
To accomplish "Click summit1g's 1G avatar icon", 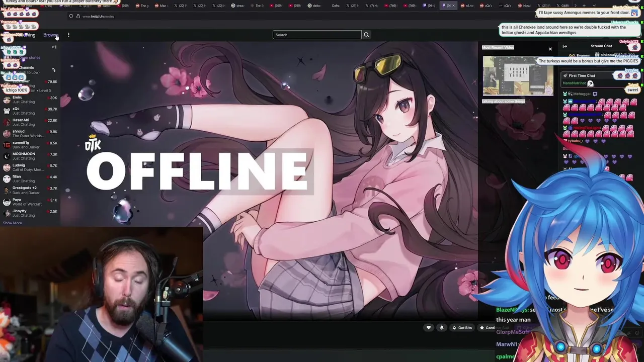I will [7, 145].
